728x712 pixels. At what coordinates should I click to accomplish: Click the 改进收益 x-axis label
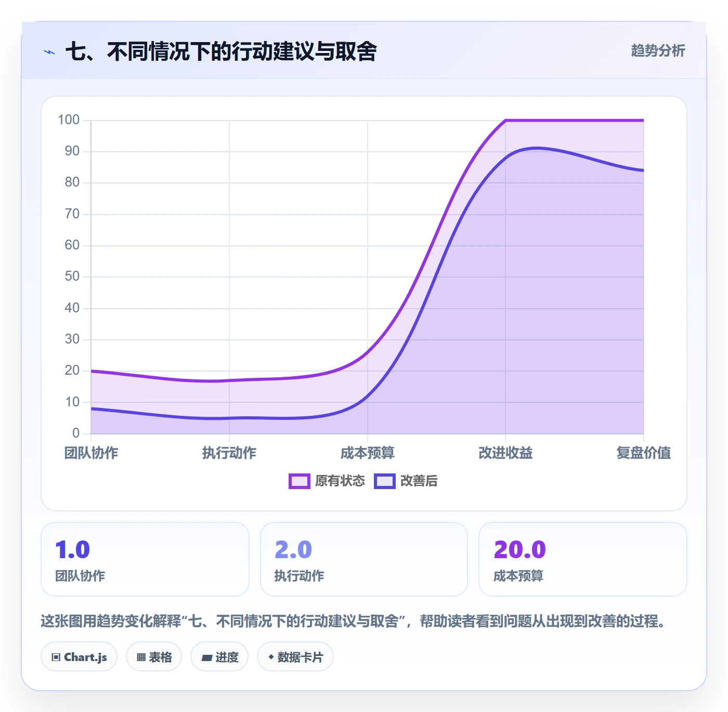point(505,453)
